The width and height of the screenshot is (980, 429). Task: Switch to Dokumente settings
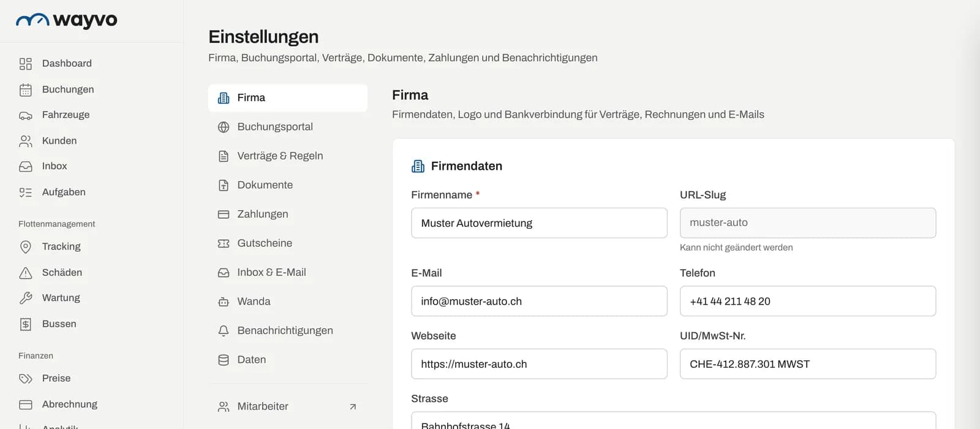pyautogui.click(x=288, y=185)
